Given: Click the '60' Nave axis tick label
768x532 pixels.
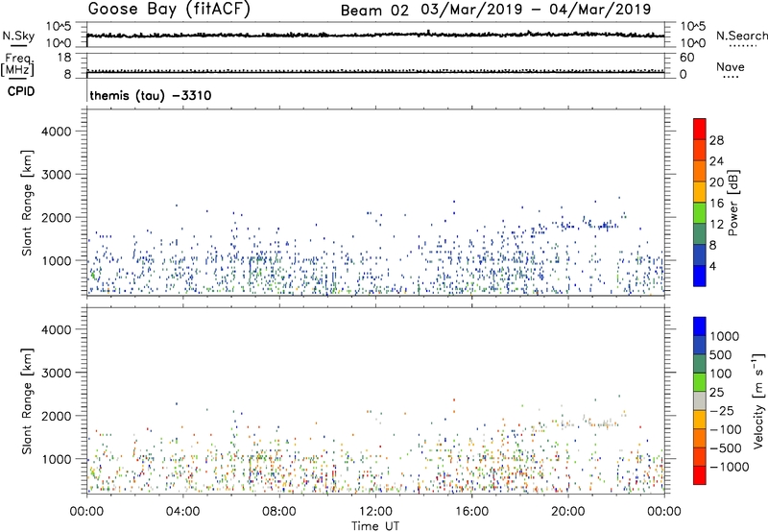Looking at the screenshot, I should click(x=686, y=58).
